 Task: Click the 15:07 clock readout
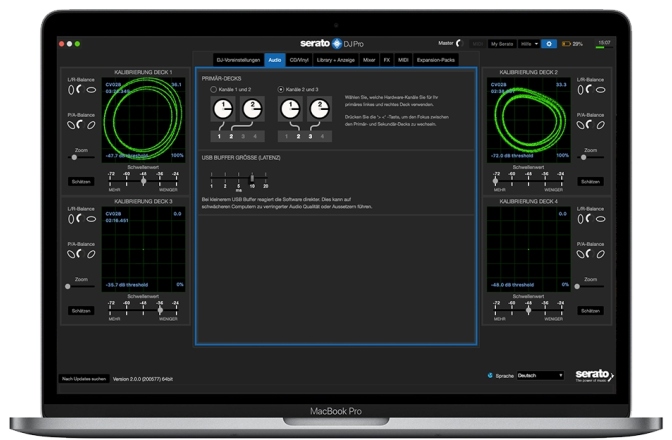tap(604, 42)
